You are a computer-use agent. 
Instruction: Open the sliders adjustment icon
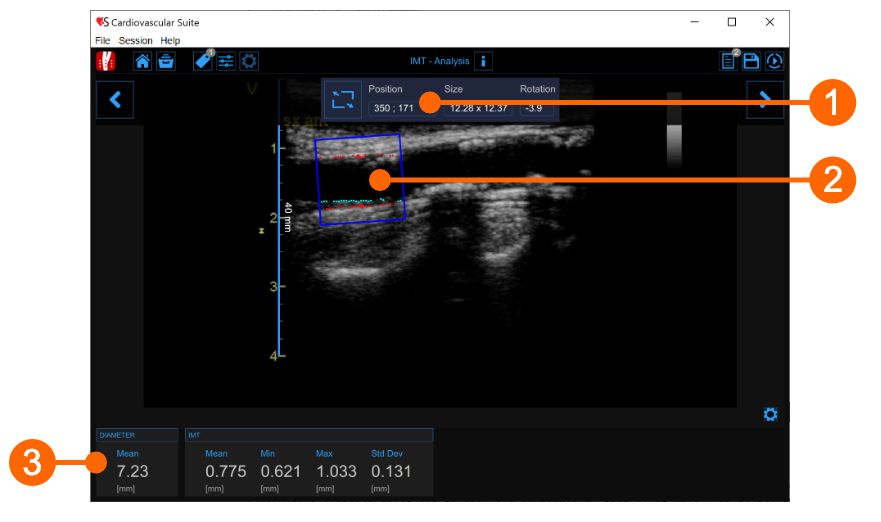(226, 61)
